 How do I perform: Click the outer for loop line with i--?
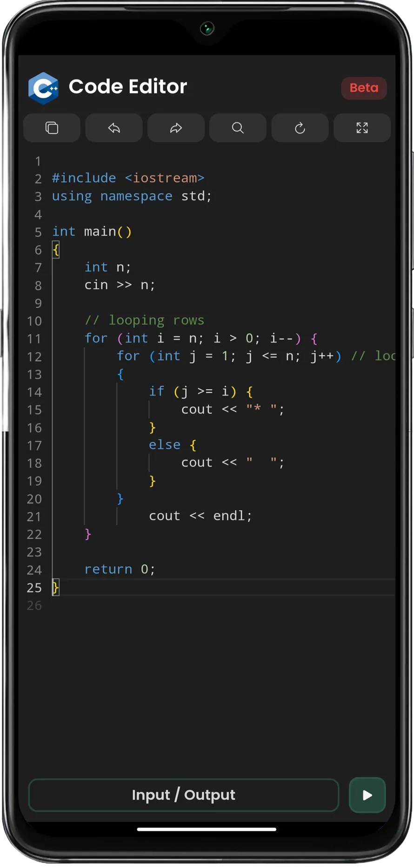[201, 338]
